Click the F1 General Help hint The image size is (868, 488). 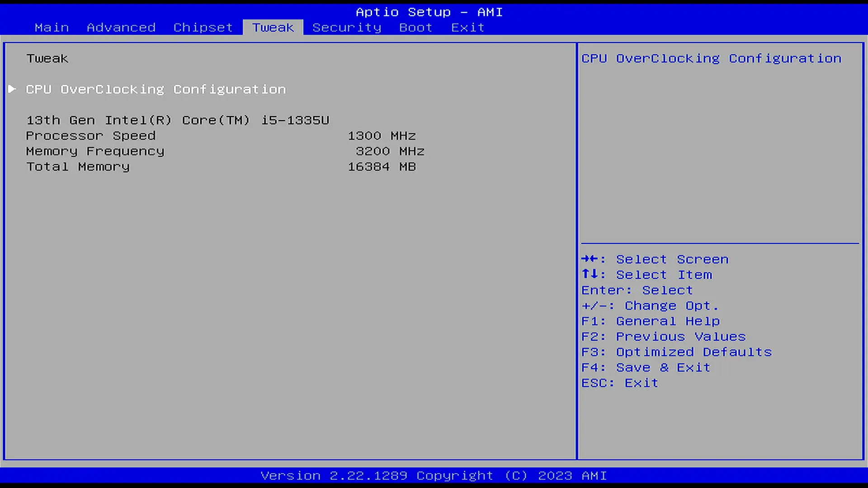[x=650, y=321]
